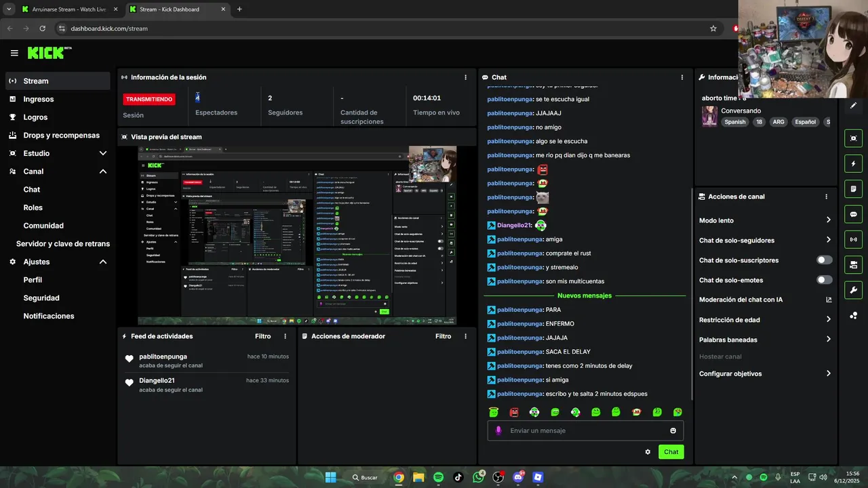Open options menu of Feed de actividades
The width and height of the screenshot is (868, 488).
(285, 336)
